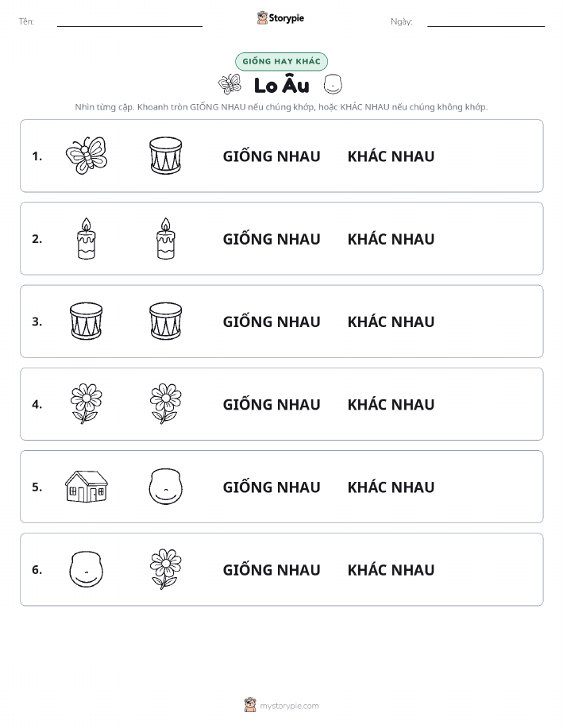This screenshot has height=728, width=563.
Task: Choose GIỐNG NHAU for row 2
Action: (272, 239)
